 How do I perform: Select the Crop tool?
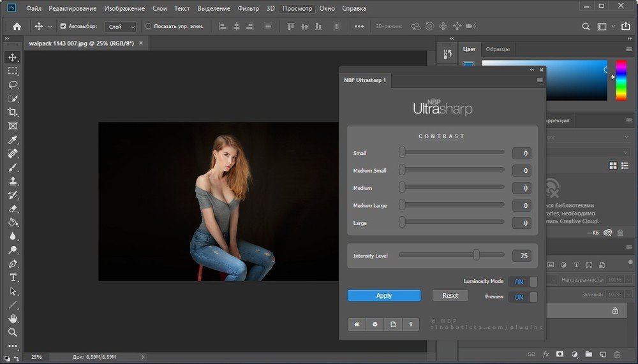pyautogui.click(x=13, y=112)
